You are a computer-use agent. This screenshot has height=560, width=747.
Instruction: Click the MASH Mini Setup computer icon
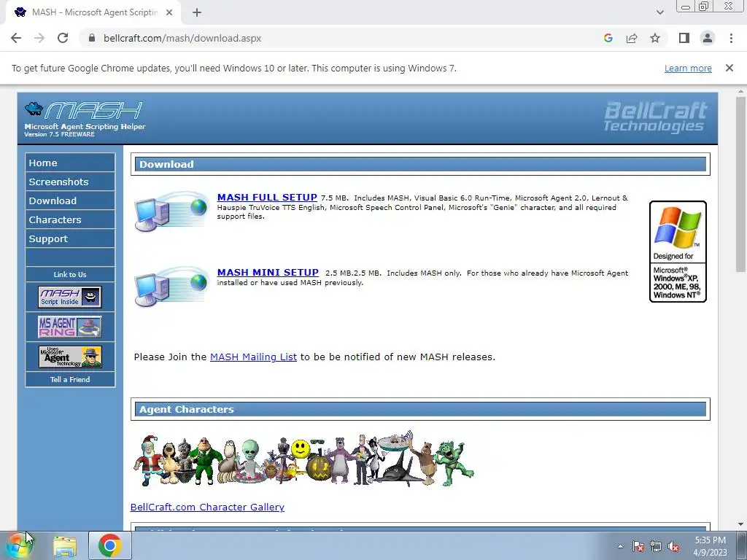[x=171, y=286]
